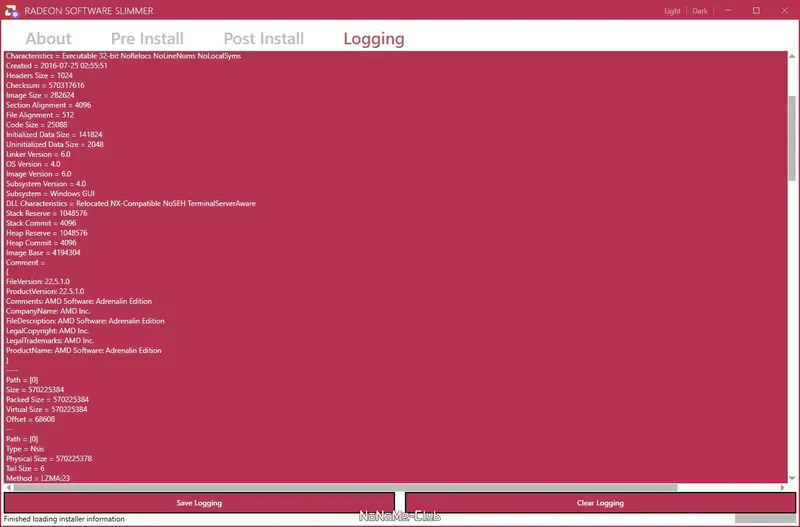Open the Post Install tab
This screenshot has height=527, width=800.
[263, 38]
